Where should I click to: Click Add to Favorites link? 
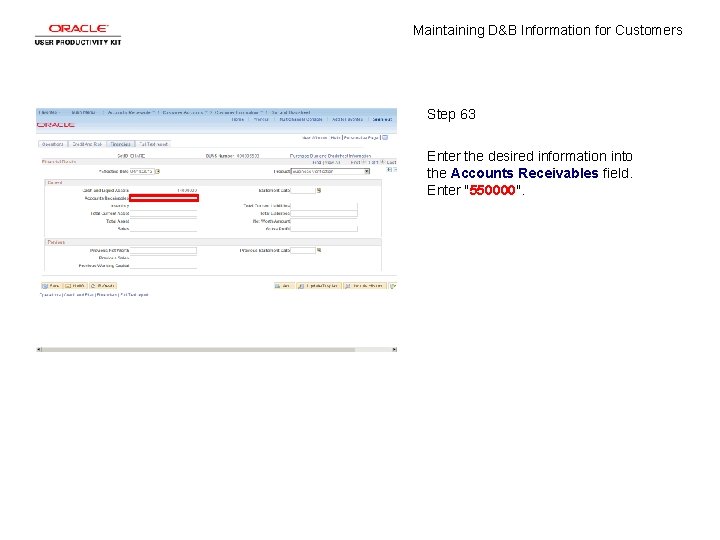coord(347,119)
